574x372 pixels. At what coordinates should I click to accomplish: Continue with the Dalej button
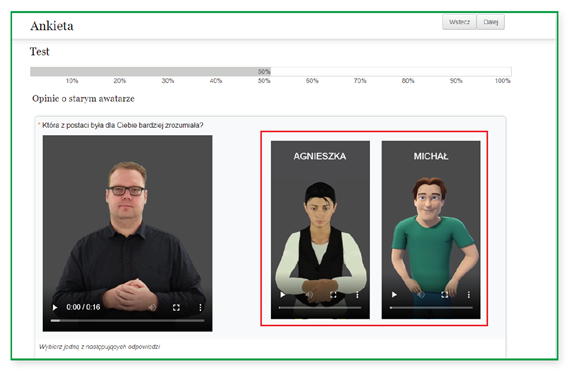point(491,22)
